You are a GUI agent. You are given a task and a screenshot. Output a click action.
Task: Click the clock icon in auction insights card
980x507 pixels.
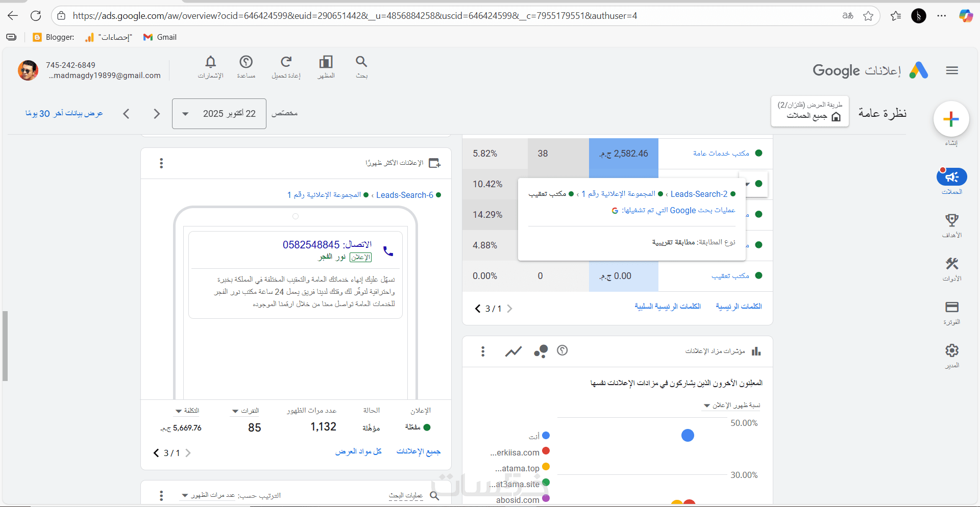(562, 350)
